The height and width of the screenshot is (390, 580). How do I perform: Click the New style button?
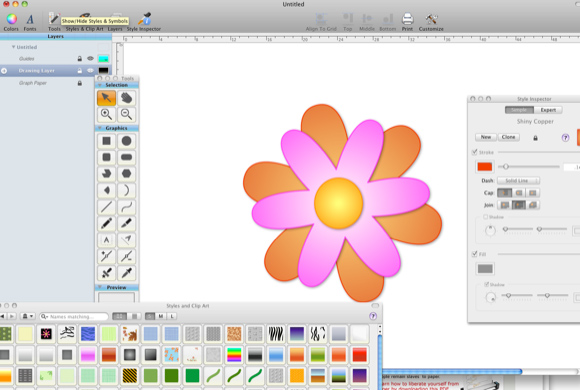(486, 137)
